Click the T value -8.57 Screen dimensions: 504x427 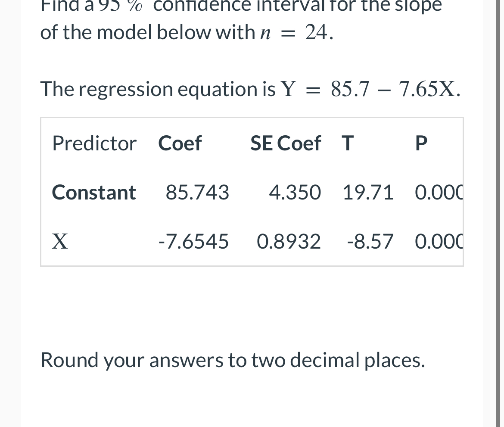coord(370,241)
